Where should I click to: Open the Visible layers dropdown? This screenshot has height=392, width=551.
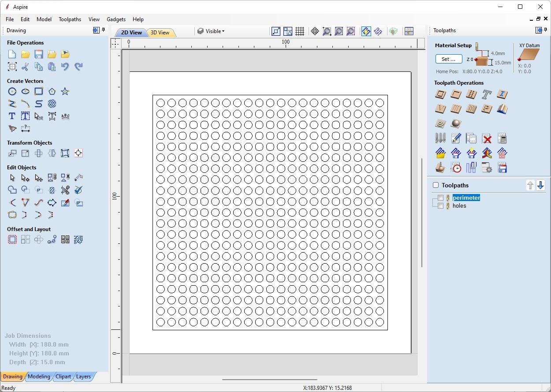pos(211,31)
